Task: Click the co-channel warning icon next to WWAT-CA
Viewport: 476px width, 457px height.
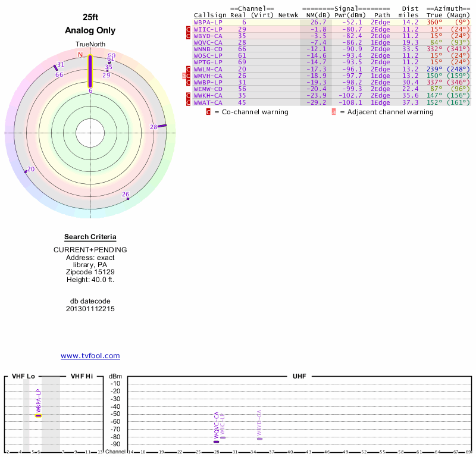Action: point(189,102)
